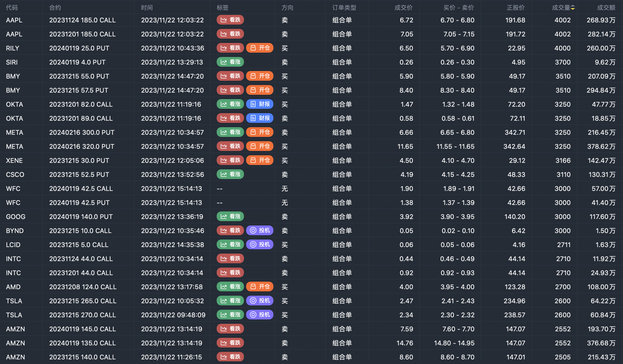Screen dimensions: 623x364
Task: Click 看涨 tag on CSCO row
Action: point(230,174)
